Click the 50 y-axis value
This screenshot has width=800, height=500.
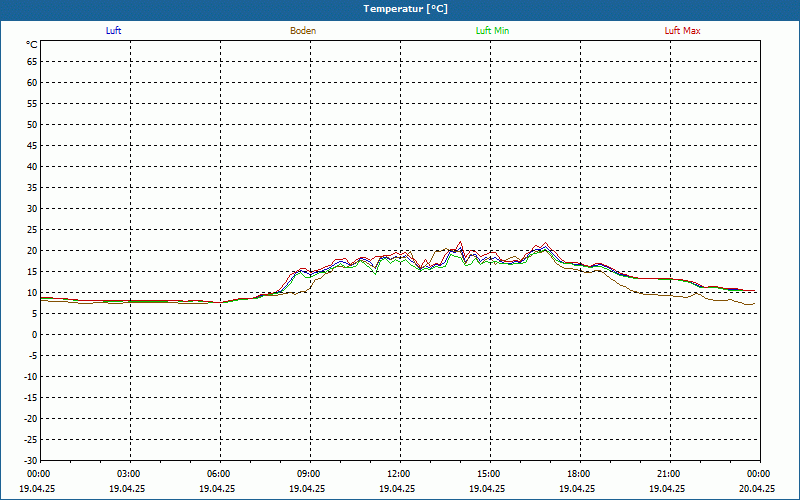[32, 124]
